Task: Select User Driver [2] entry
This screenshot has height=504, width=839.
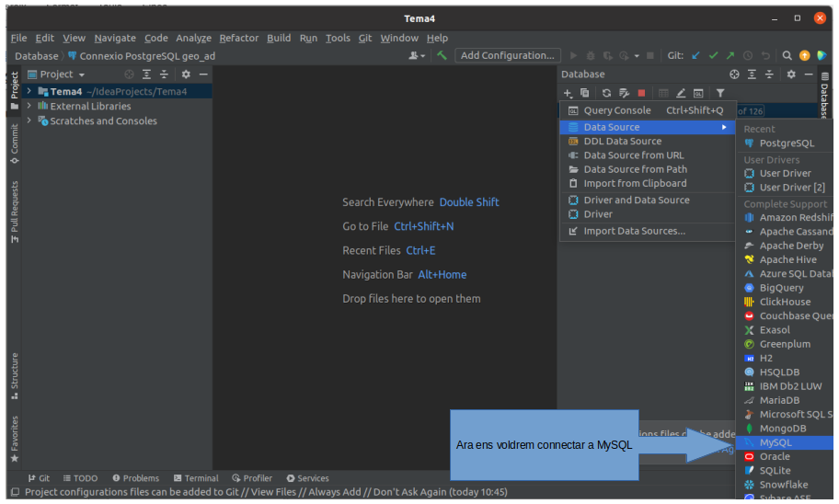Action: (x=785, y=188)
